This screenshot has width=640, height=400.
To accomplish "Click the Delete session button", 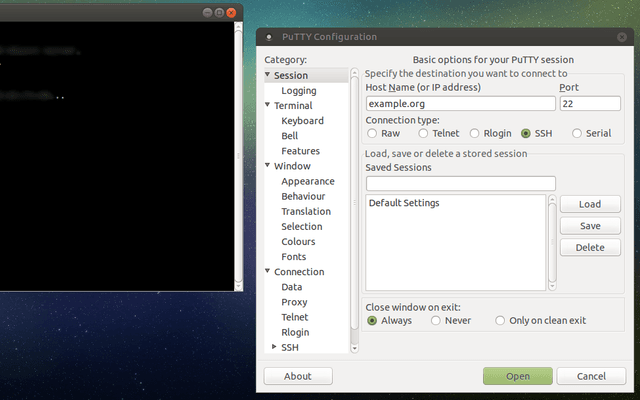I will (590, 247).
